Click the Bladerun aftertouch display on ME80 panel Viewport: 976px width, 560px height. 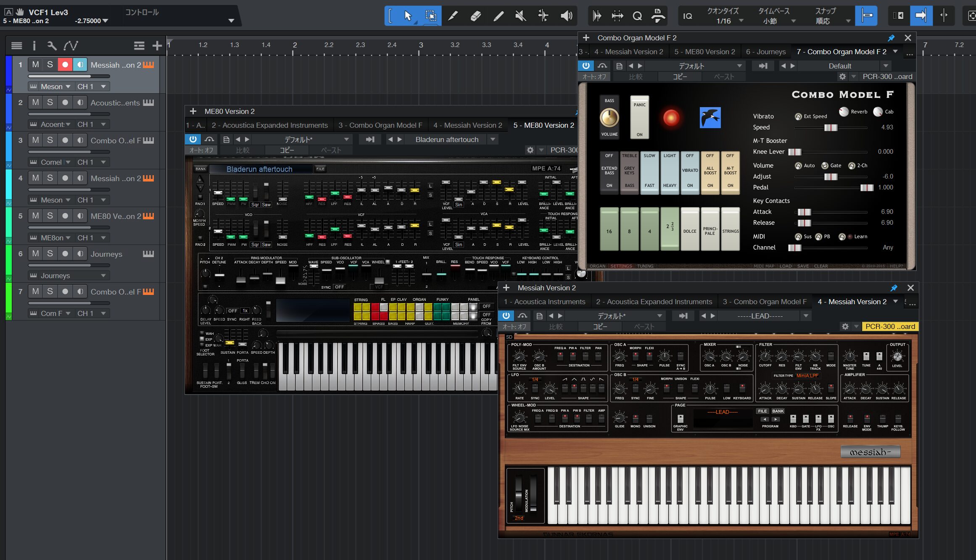pyautogui.click(x=261, y=169)
